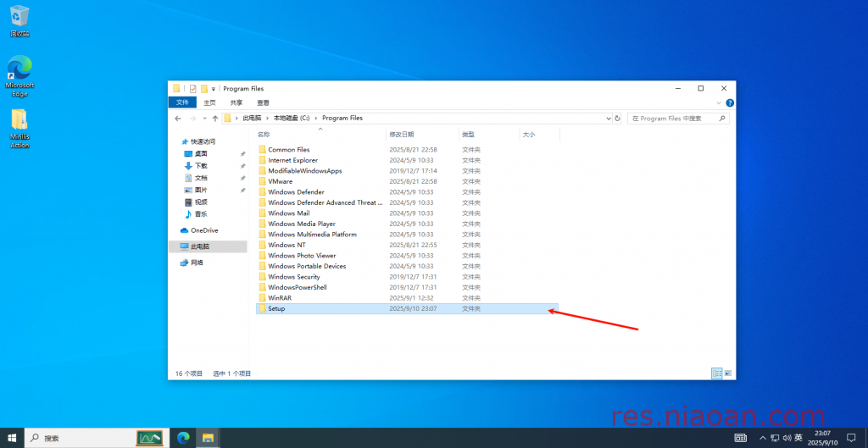Select the Windows NT folder
868x448 pixels.
point(408,245)
